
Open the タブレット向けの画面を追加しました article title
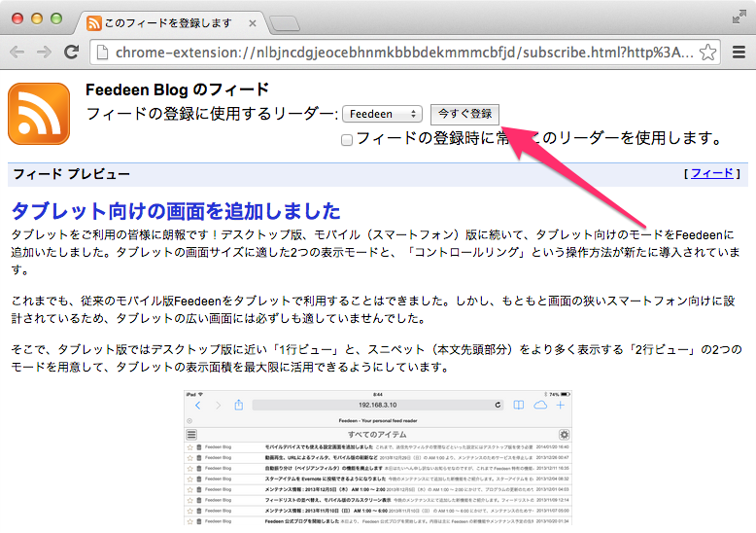(175, 211)
